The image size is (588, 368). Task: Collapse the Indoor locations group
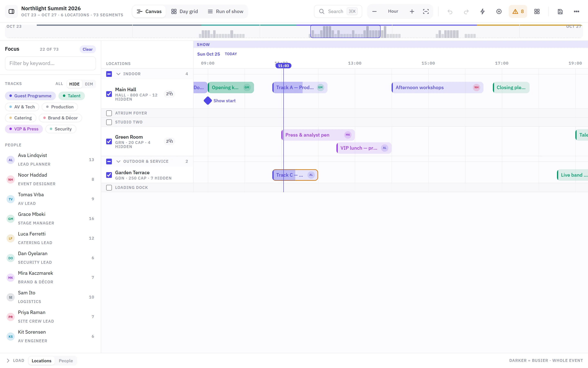[x=118, y=74]
